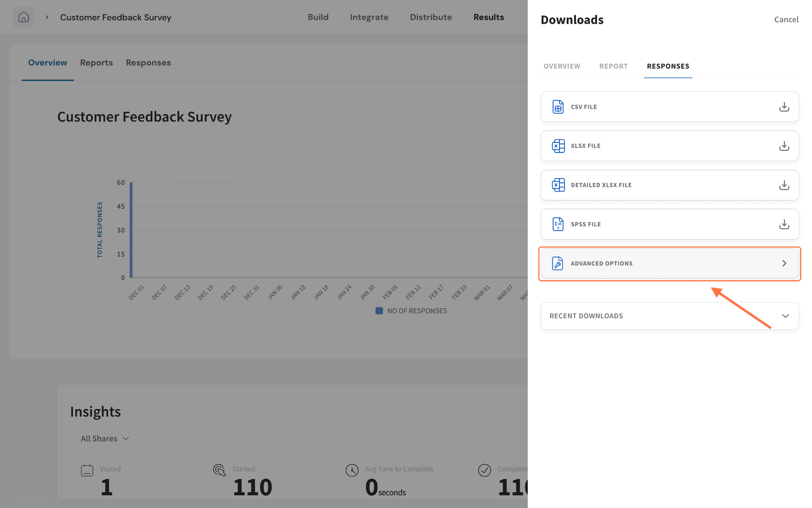Click the blue response bar at DEC 01

click(x=131, y=230)
